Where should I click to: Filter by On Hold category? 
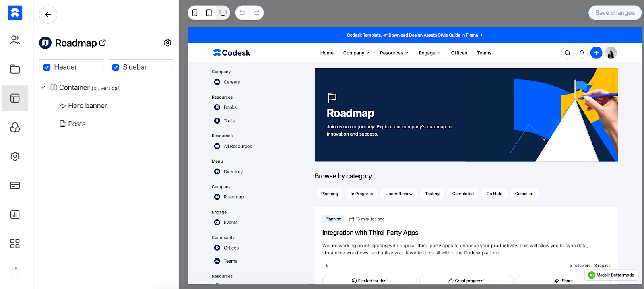(494, 194)
